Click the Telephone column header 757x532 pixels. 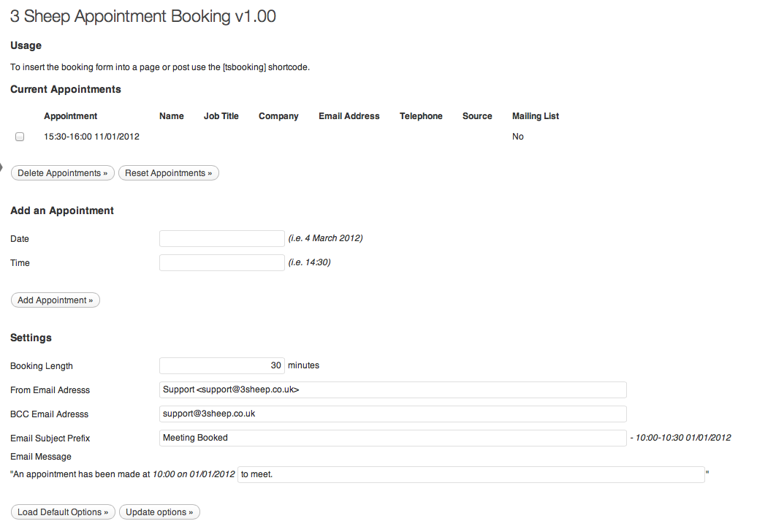(421, 116)
